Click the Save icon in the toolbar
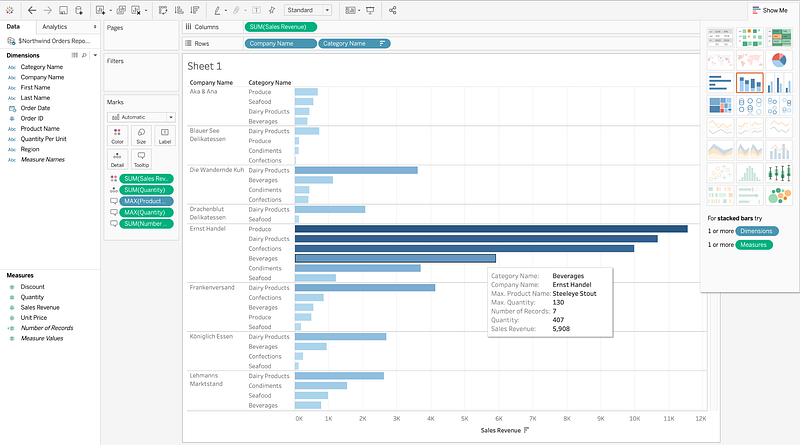The image size is (800, 445). (62, 10)
